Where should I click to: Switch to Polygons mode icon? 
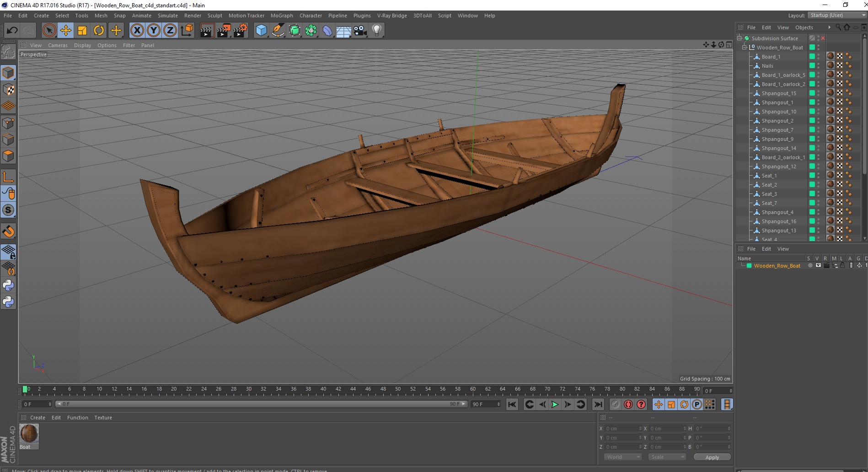coord(8,156)
